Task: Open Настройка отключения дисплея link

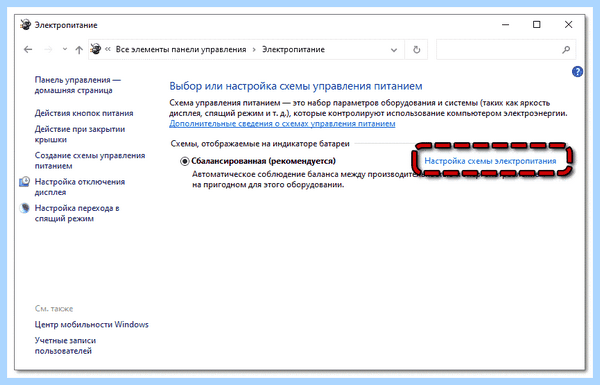Action: pos(80,187)
